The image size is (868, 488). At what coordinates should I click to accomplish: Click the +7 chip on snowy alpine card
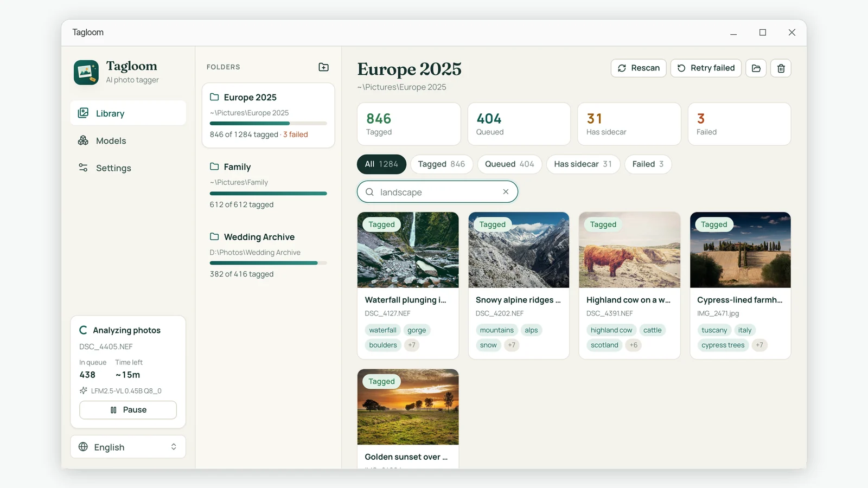click(512, 345)
